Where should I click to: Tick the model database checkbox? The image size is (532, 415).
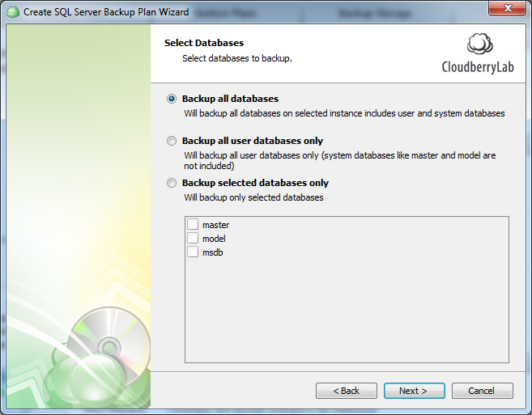(x=193, y=238)
